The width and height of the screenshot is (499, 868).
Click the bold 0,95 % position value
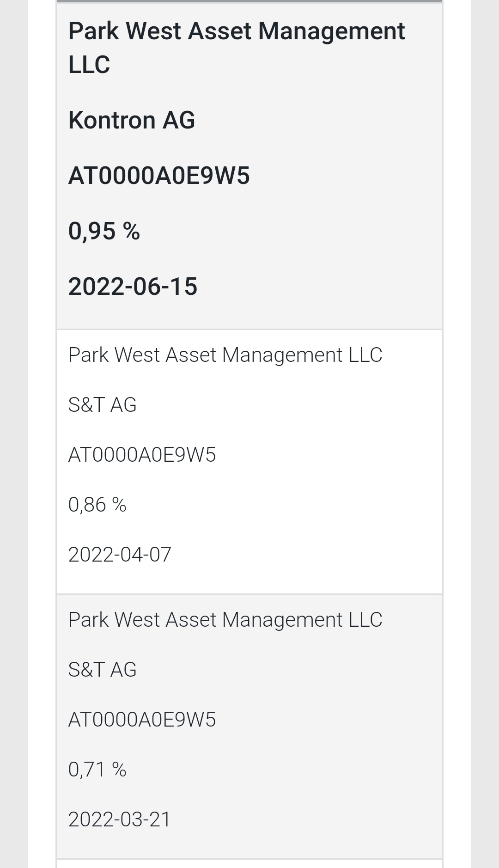(x=104, y=231)
